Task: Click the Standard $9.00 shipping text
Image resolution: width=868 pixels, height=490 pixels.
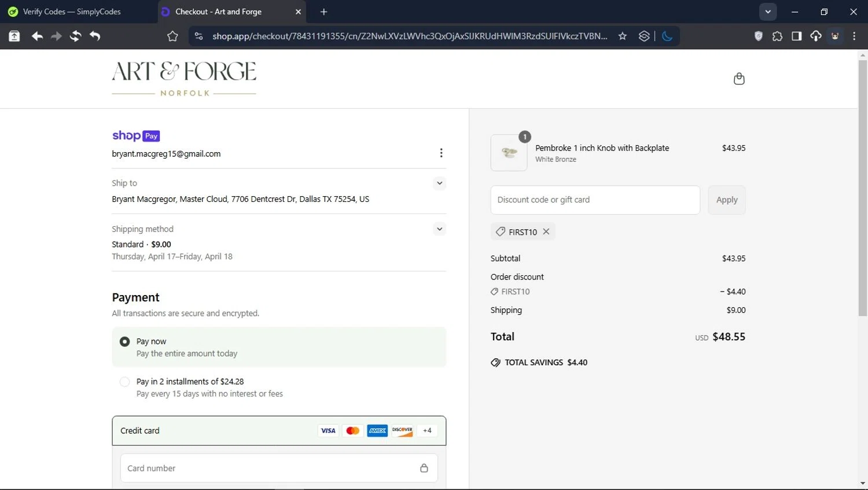Action: [x=141, y=244]
